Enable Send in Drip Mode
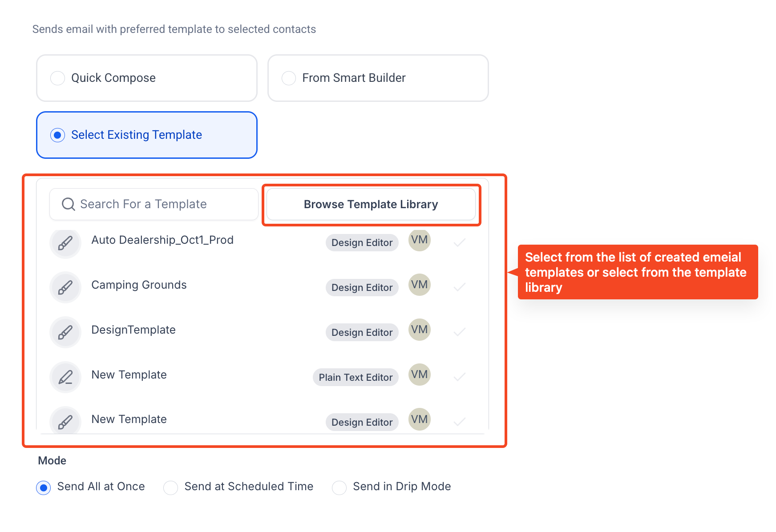This screenshot has height=532, width=776. 339,488
